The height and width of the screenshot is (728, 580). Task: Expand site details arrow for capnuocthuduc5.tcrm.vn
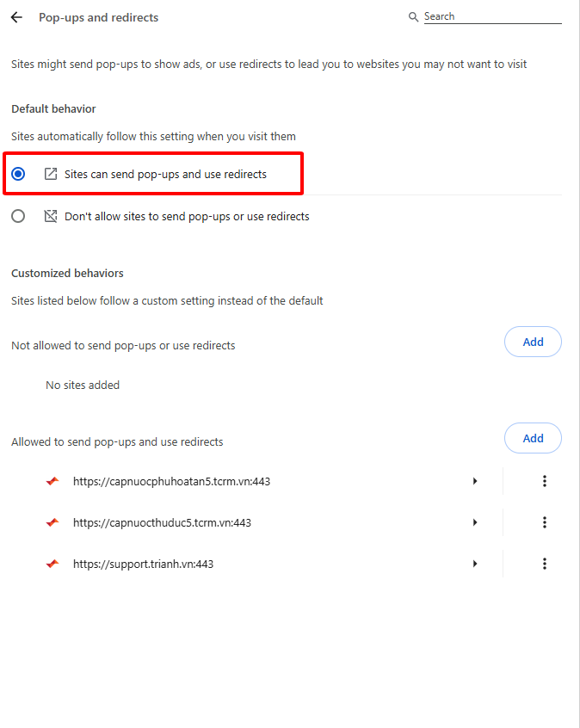(475, 522)
